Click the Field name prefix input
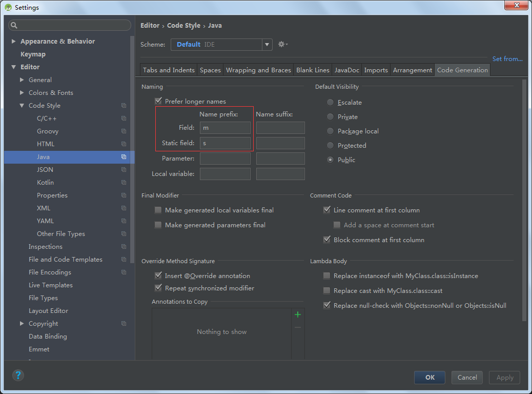532x394 pixels. [x=225, y=128]
